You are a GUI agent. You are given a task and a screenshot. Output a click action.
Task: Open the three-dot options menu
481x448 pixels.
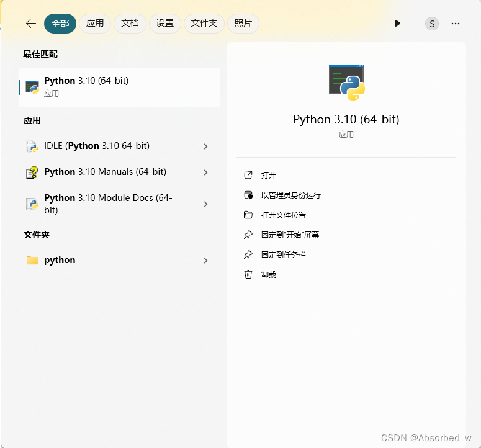click(456, 24)
